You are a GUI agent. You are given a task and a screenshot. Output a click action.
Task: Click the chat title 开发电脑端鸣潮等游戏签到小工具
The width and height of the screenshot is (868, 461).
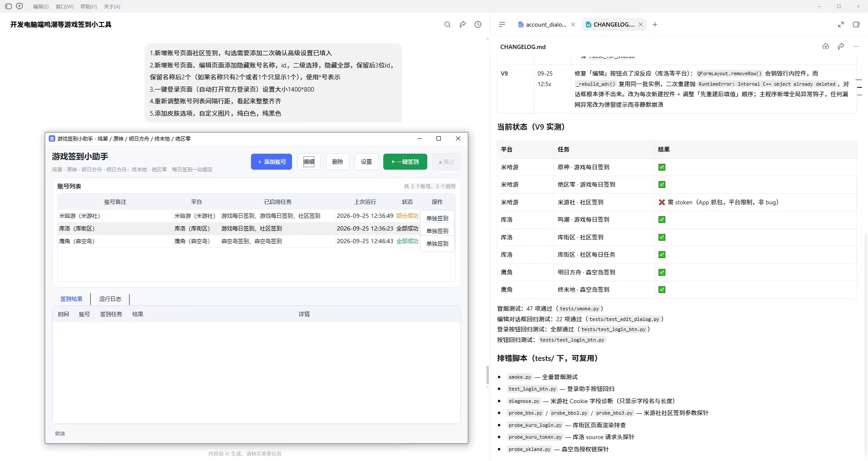point(61,24)
